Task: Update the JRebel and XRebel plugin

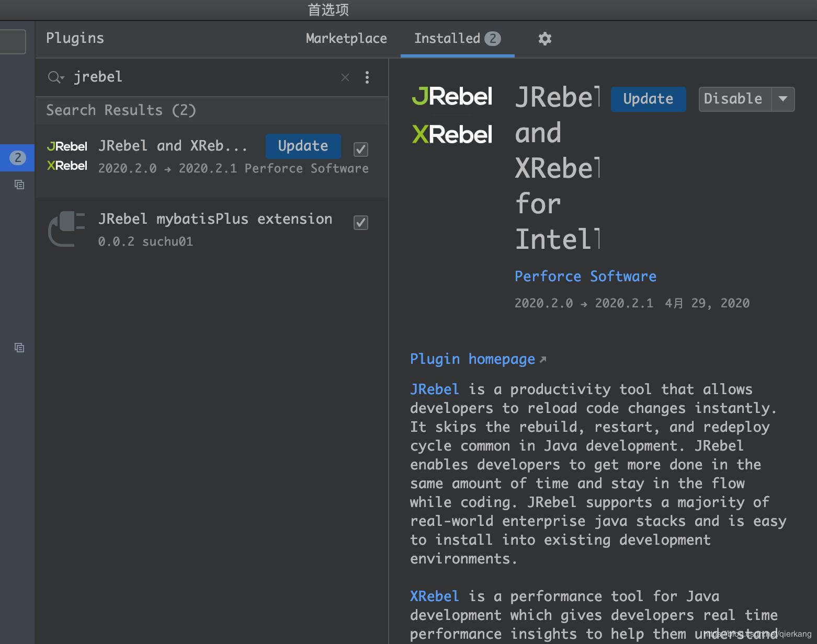Action: click(x=303, y=146)
